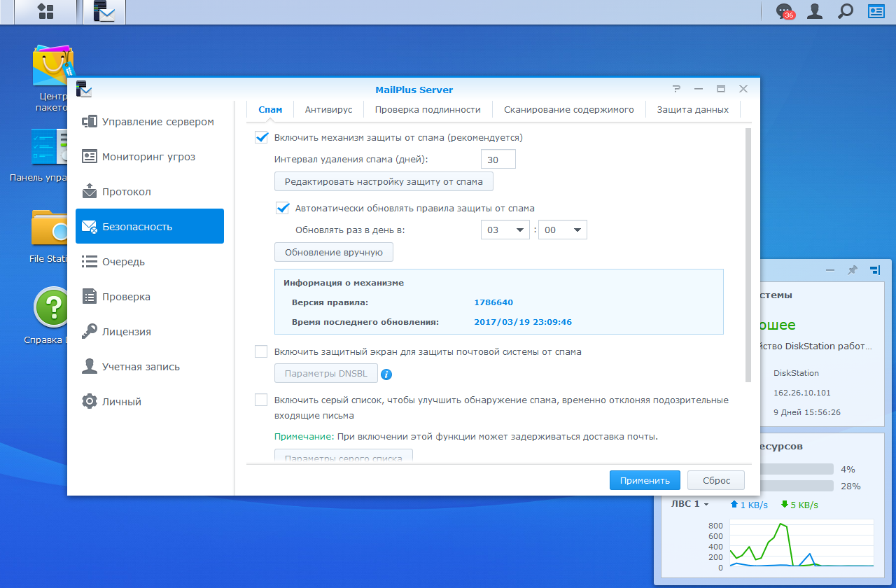
Task: Toggle the widgets panel icon
Action: 876,11
